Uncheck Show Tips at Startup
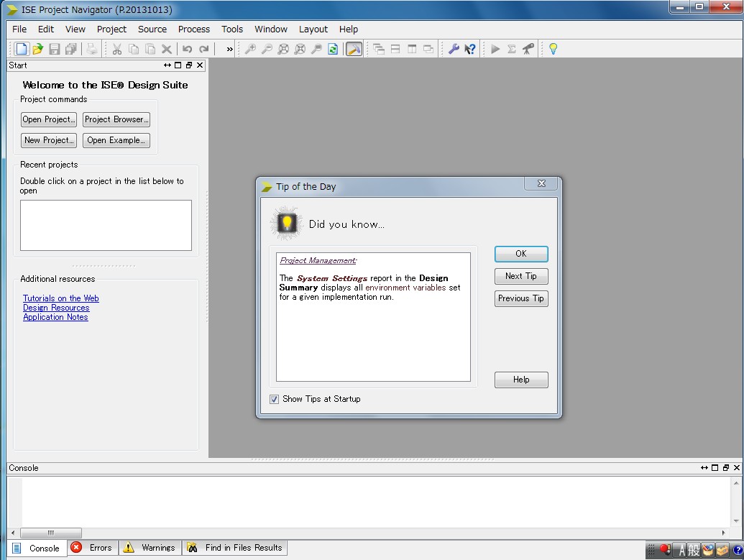The width and height of the screenshot is (744, 560). (x=275, y=399)
